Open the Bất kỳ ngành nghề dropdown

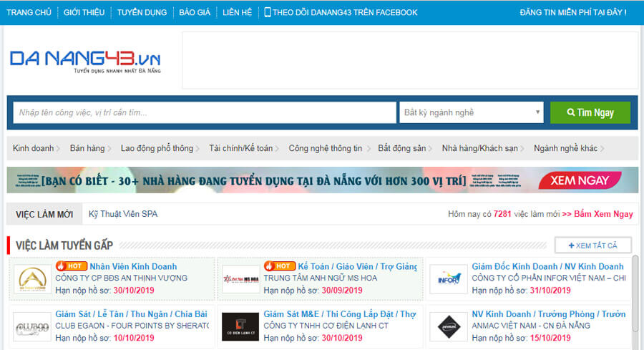[472, 113]
